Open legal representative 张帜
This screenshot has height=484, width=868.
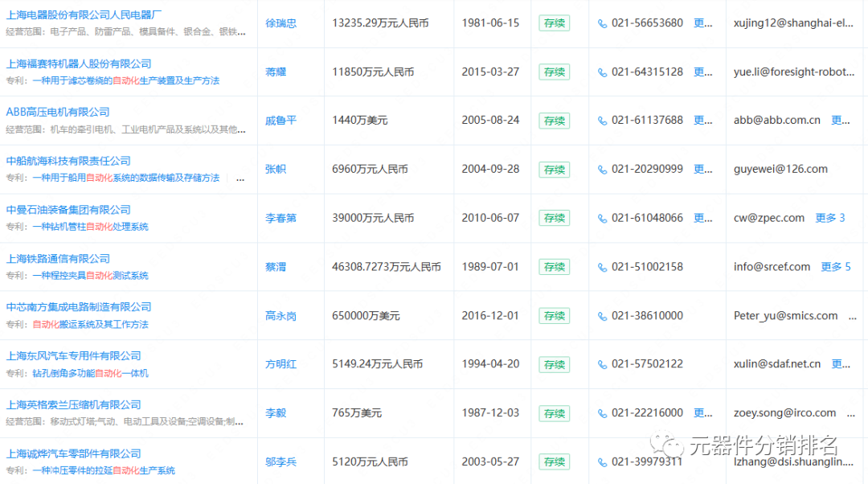(276, 169)
